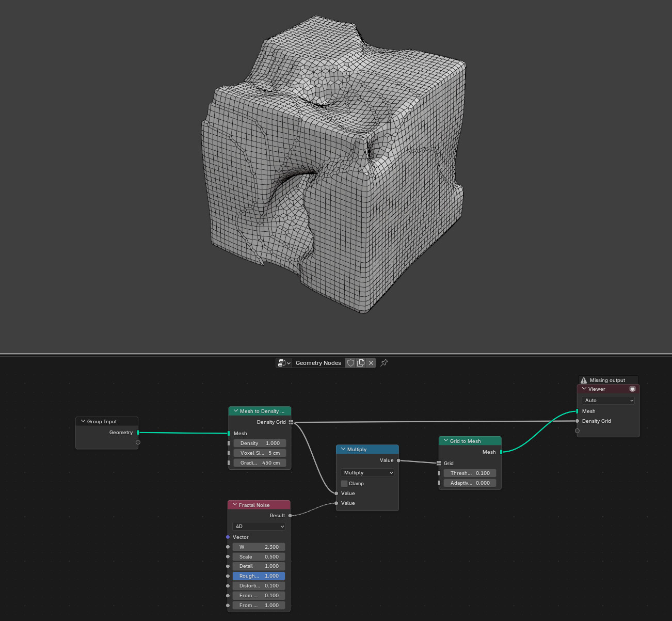Click the Geometry Nodes name field
Screen dimensions: 672x621
318,363
